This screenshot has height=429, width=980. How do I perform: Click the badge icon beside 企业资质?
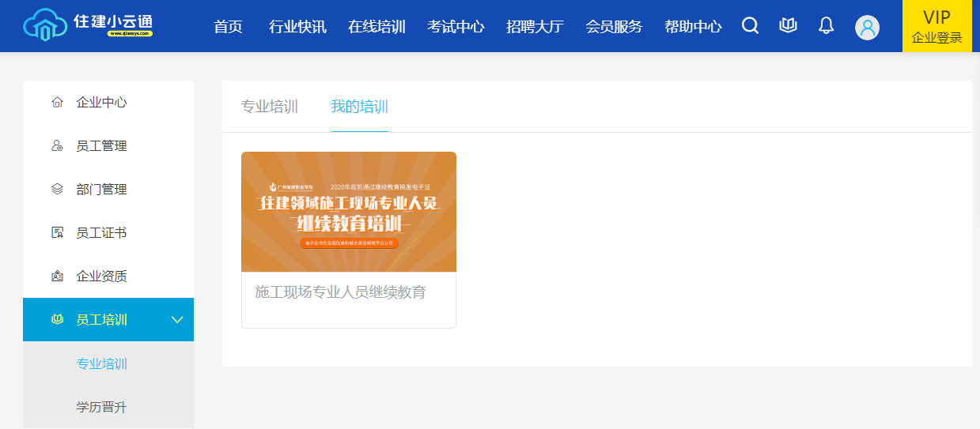[57, 277]
